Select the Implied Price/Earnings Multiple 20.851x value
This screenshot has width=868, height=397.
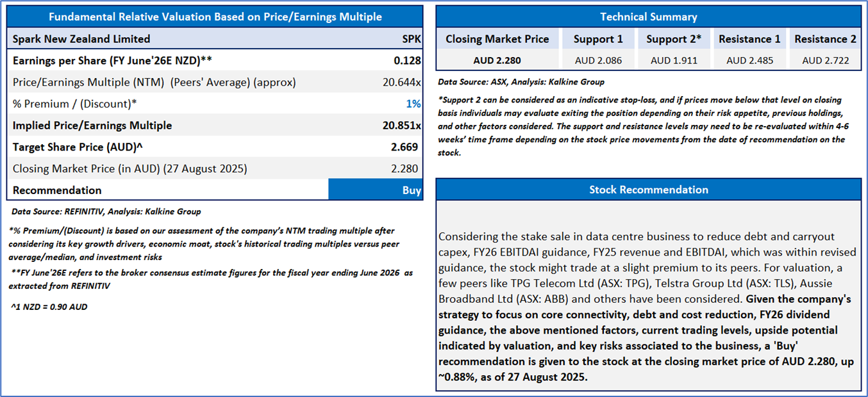coord(401,126)
